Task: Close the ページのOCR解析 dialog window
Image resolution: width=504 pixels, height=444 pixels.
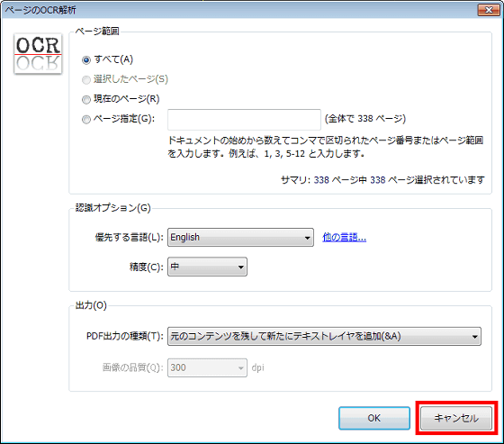Action: click(x=488, y=10)
